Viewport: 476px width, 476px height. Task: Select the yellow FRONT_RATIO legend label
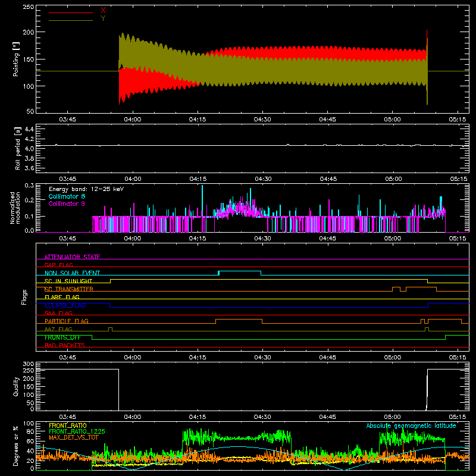pyautogui.click(x=67, y=425)
